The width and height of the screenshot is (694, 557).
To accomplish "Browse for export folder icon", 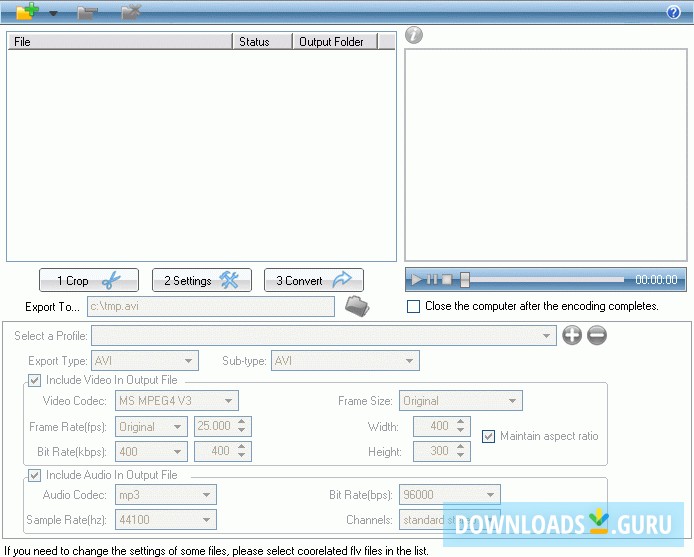I will 357,306.
